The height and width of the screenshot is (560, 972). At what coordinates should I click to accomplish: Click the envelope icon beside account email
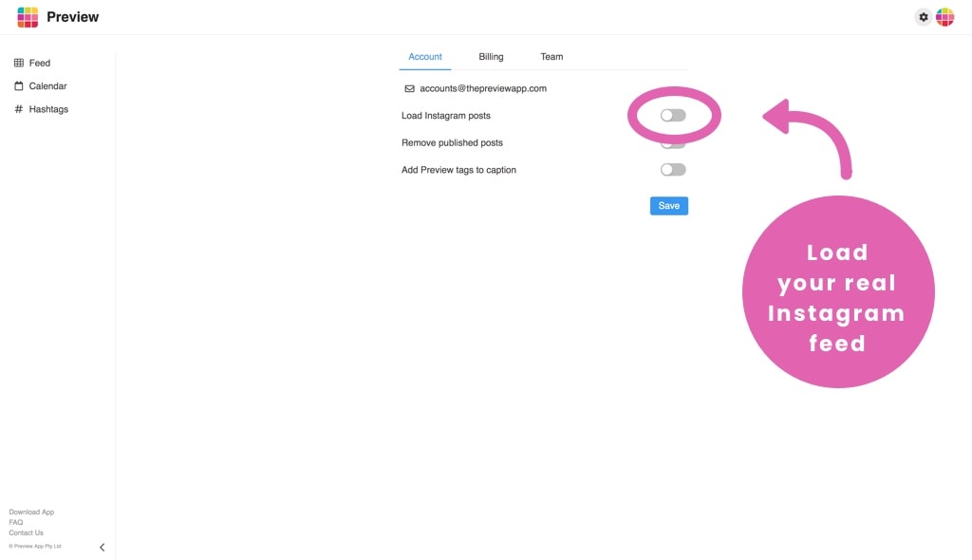tap(409, 88)
